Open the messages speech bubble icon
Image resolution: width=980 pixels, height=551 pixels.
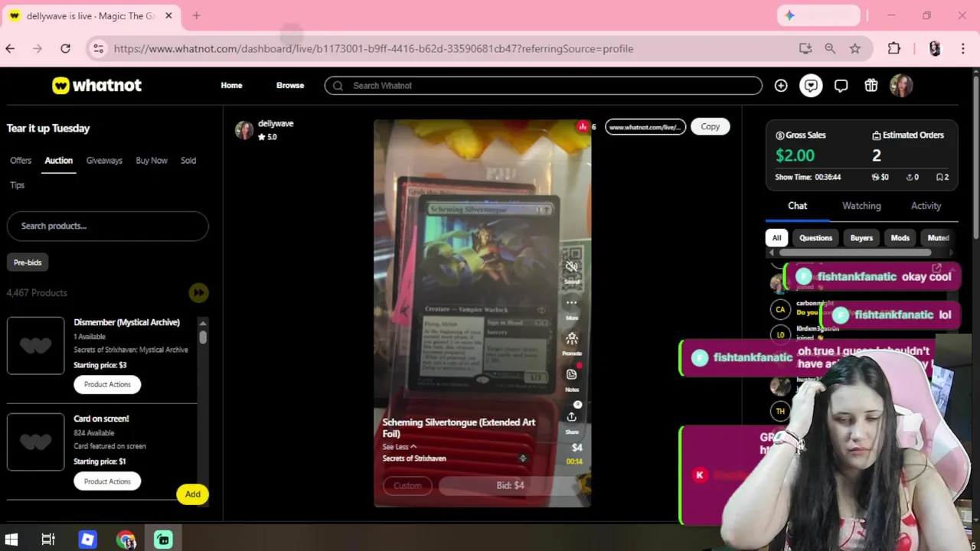[841, 86]
